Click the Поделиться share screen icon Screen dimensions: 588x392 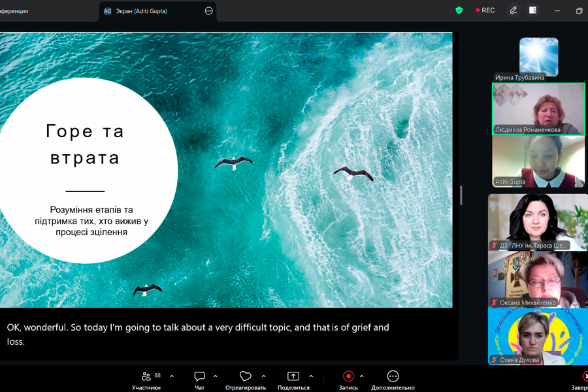[293, 376]
